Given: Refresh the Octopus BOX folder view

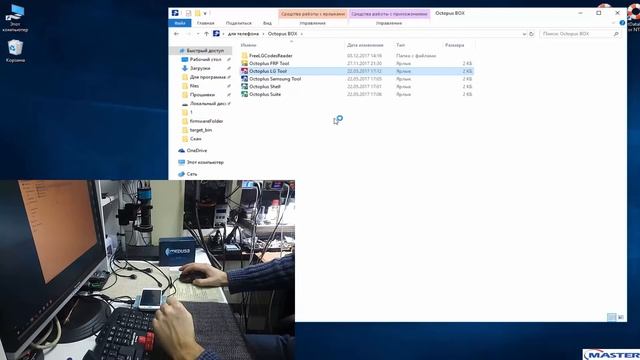Looking at the screenshot, I should pyautogui.click(x=531, y=34).
